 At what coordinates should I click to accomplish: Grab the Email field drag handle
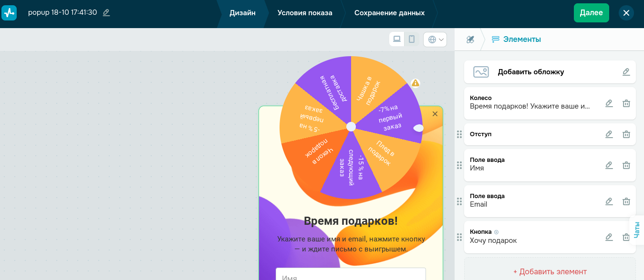pos(459,201)
